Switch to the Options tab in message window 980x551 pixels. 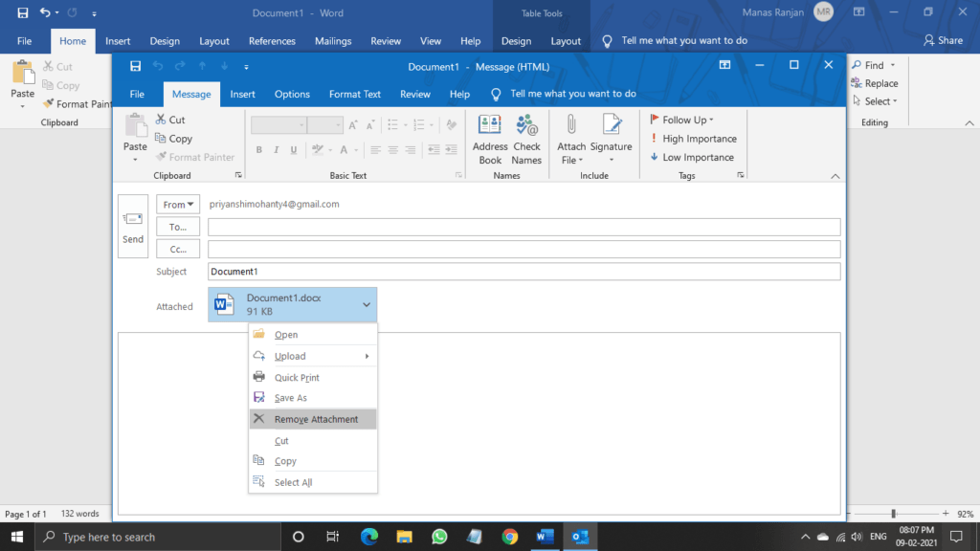(x=292, y=95)
